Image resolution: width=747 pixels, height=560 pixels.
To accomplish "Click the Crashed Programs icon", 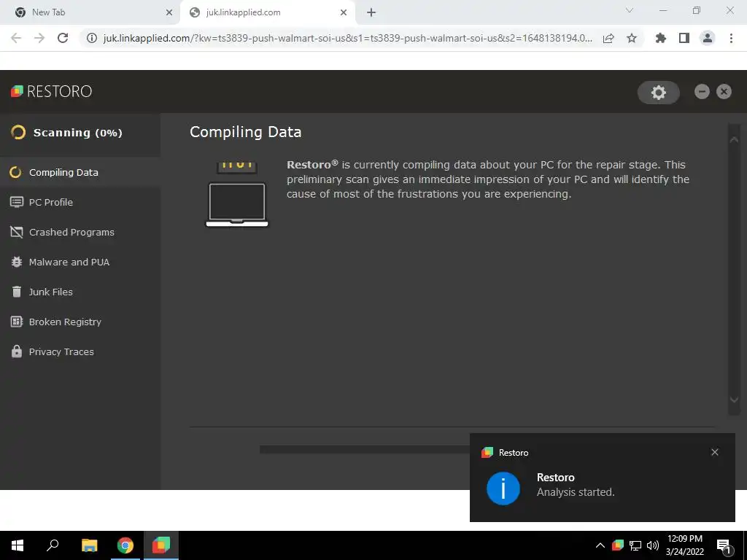I will [17, 233].
